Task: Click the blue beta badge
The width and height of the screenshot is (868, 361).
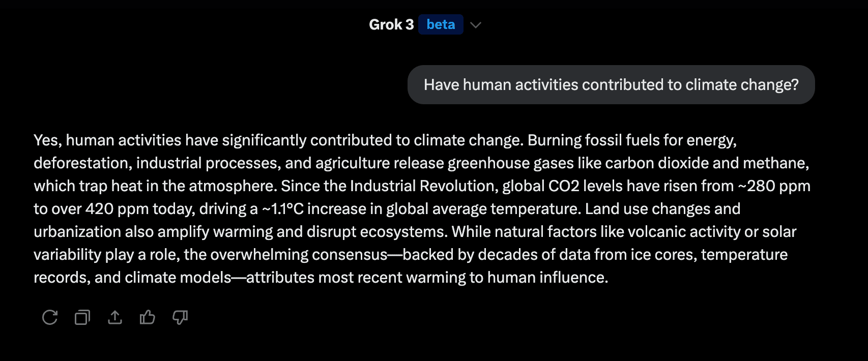Action: point(441,24)
